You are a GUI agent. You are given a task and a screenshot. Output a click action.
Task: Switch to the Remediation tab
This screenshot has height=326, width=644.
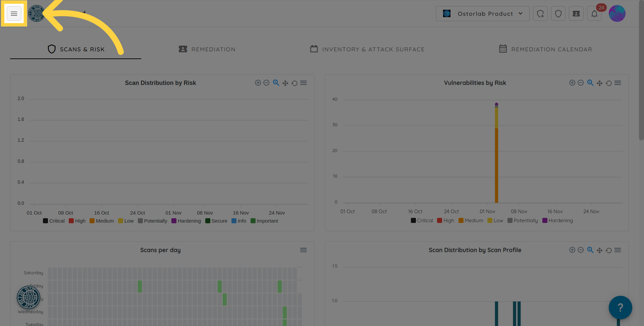coord(207,49)
